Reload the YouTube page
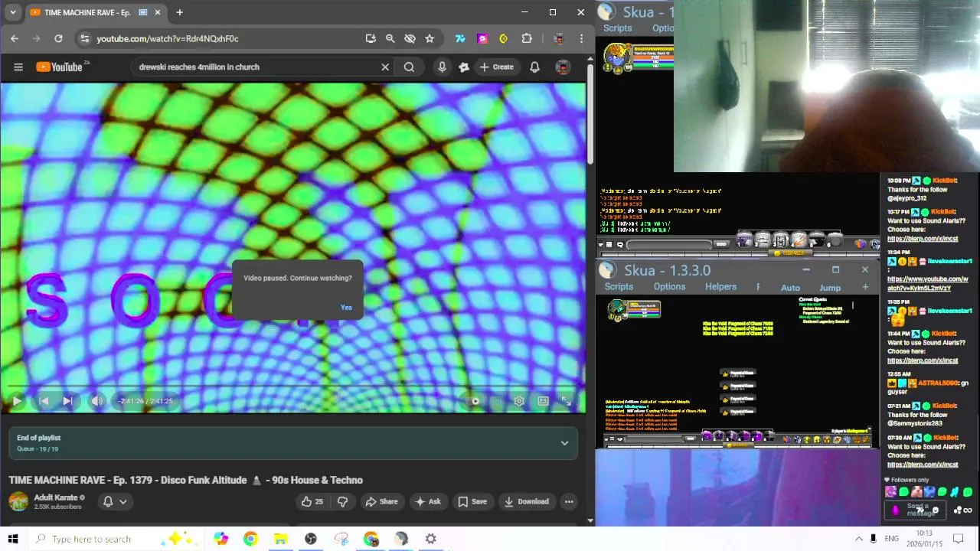This screenshot has width=980, height=551. click(58, 38)
